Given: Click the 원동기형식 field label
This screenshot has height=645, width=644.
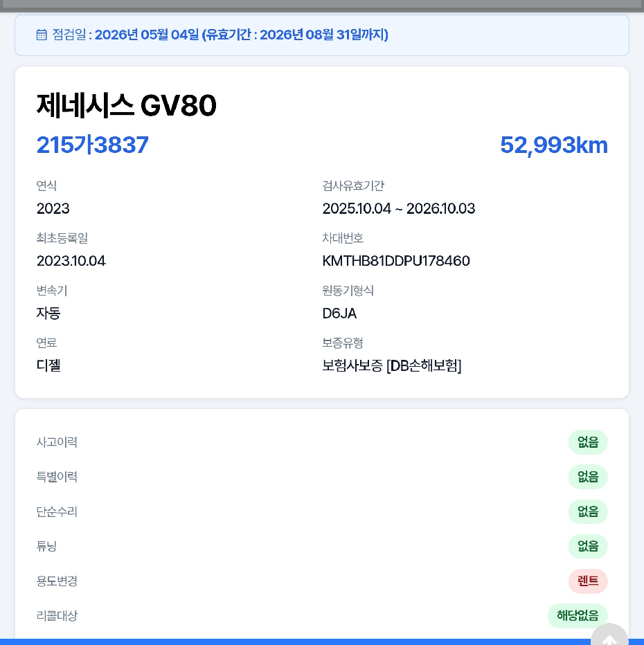Looking at the screenshot, I should click(x=348, y=291).
